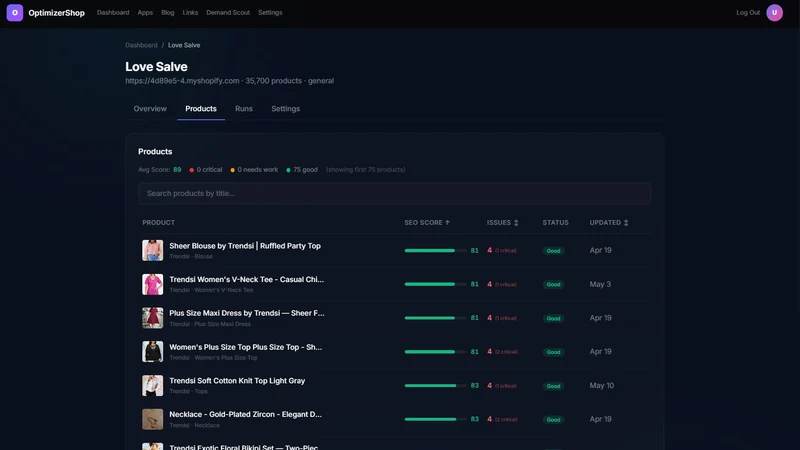The width and height of the screenshot is (800, 450).
Task: Click SEO score bar for V-Neck Tee
Action: point(435,284)
